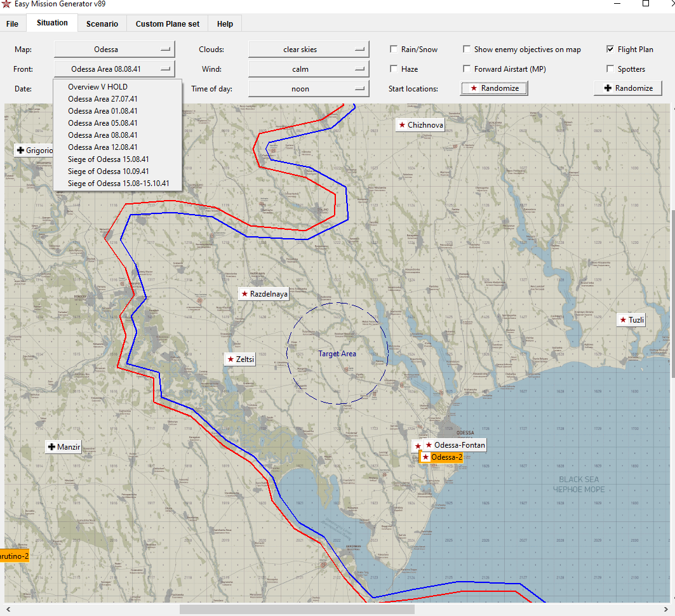Choose Siege of Odessa 10.09.41 from list
This screenshot has height=616, width=675.
pyautogui.click(x=109, y=171)
